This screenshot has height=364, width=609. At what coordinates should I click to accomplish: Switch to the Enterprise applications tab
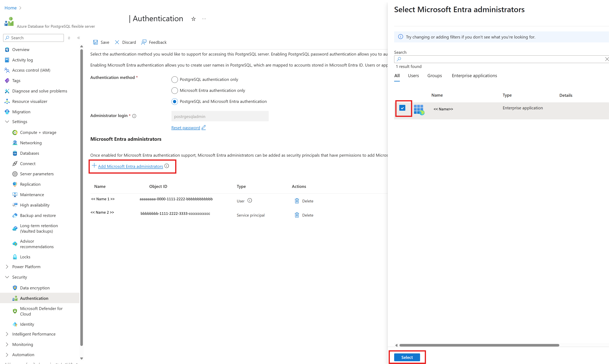474,76
